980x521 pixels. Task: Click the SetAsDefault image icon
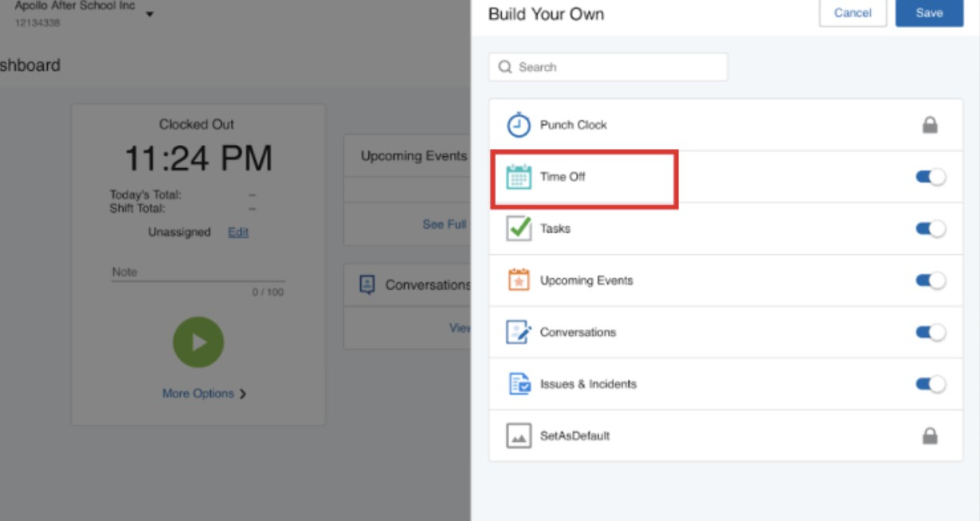(519, 436)
